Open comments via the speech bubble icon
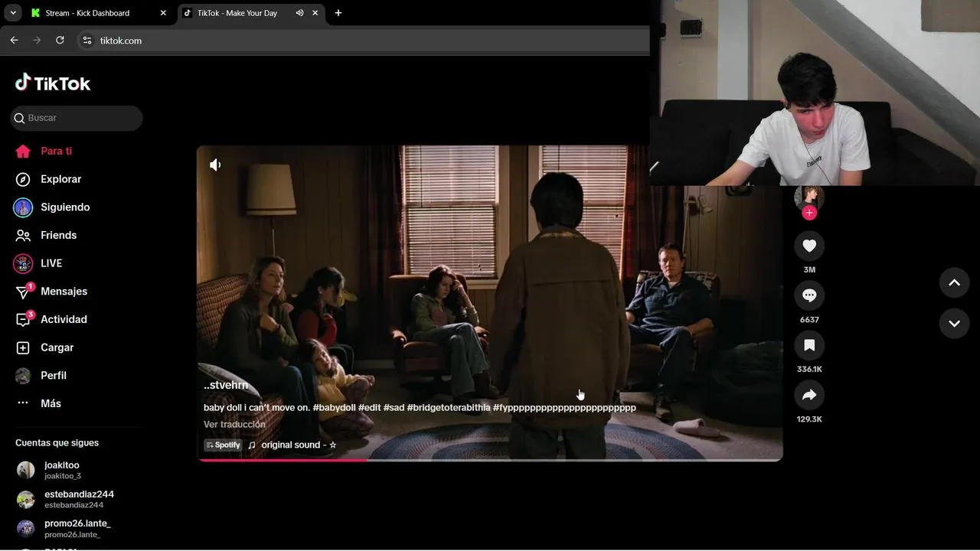This screenshot has height=551, width=980. coord(809,295)
